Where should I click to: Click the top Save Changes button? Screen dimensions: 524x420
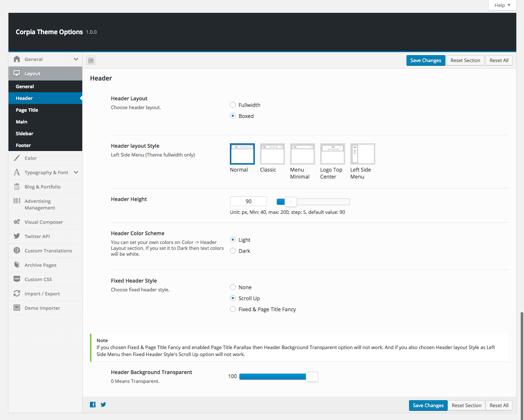pos(426,60)
